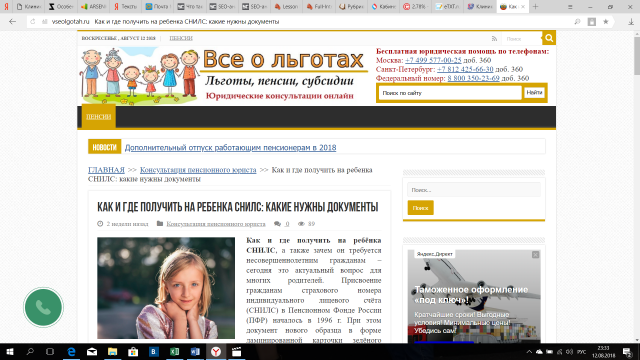
Task: Click the volume icon in system tray
Action: click(569, 352)
